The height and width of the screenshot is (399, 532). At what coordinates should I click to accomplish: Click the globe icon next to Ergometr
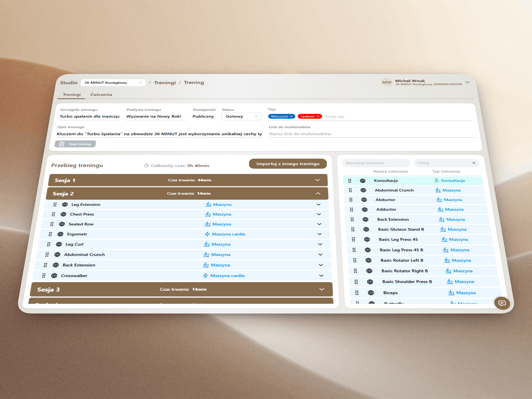coord(60,234)
